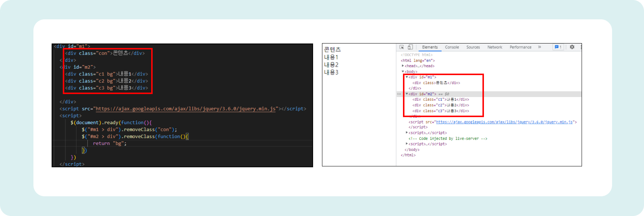This screenshot has width=644, height=216.
Task: Show more DevTools tabs chevron
Action: [539, 47]
